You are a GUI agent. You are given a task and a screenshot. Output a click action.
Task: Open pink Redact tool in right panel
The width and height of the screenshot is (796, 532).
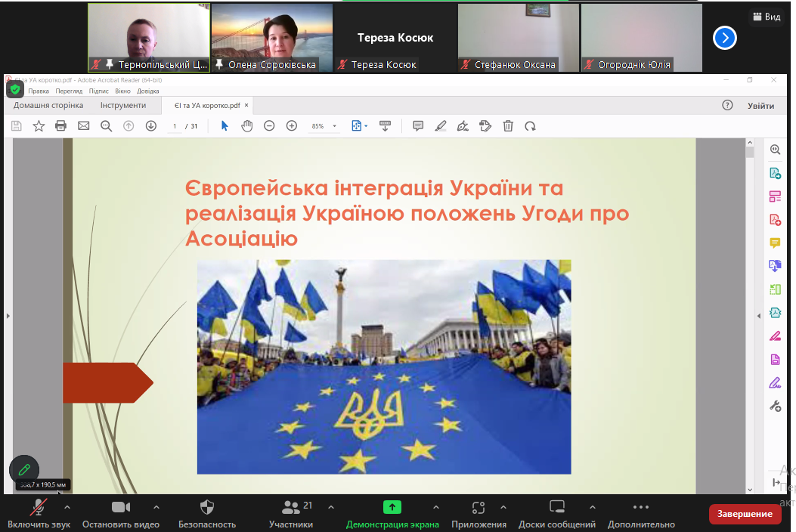(775, 336)
